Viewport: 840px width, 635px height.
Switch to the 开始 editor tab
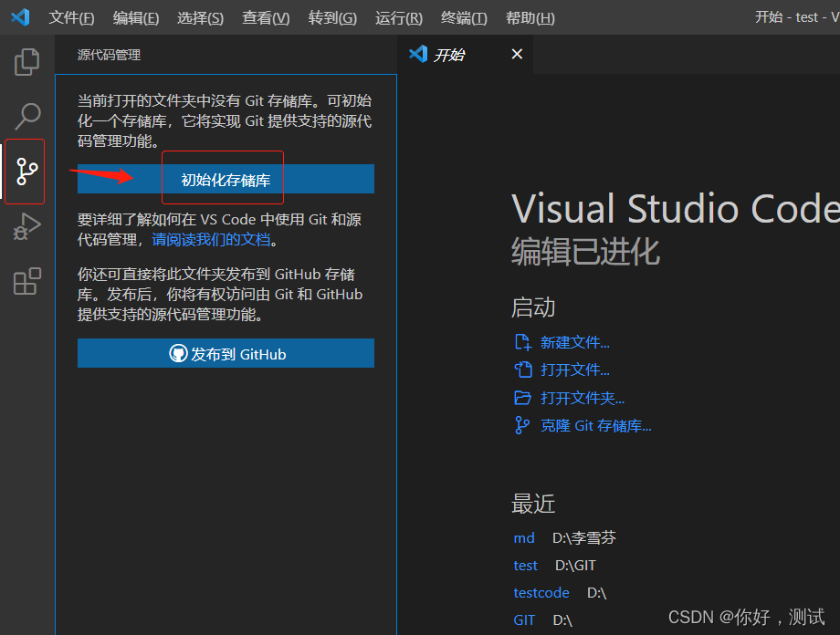pyautogui.click(x=465, y=55)
